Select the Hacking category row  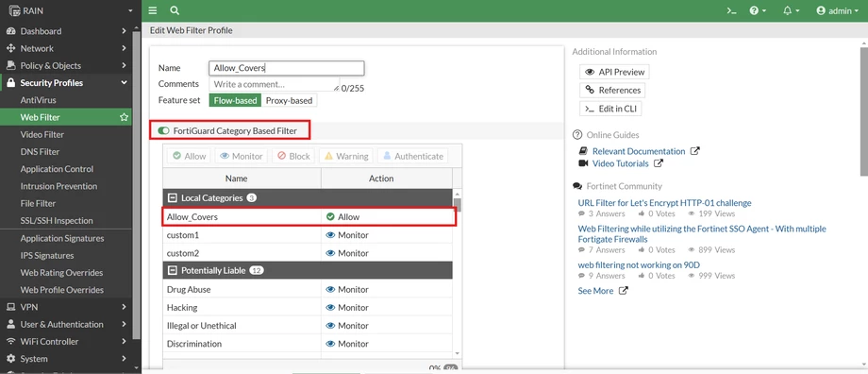click(x=308, y=308)
